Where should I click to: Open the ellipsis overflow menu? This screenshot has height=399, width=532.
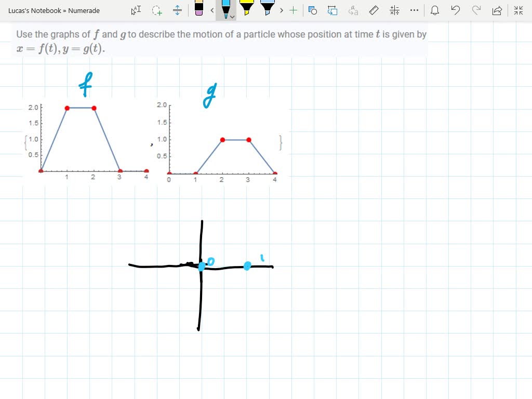point(414,10)
